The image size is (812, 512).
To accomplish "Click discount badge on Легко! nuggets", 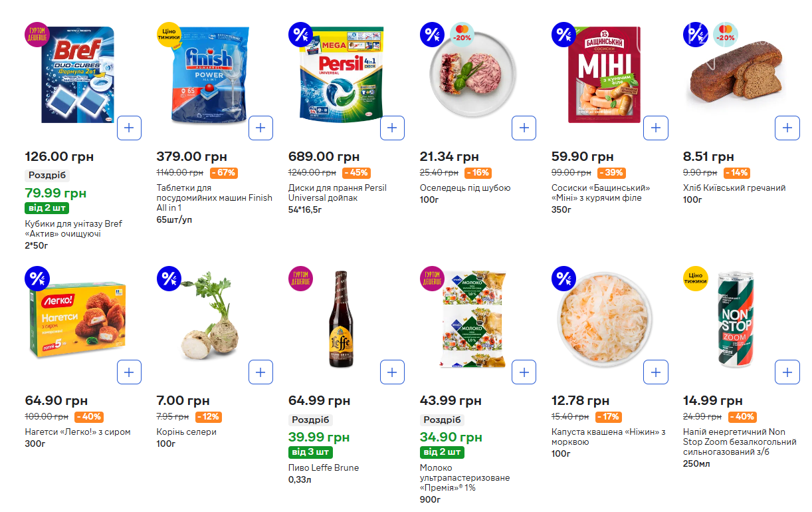I will tap(37, 279).
